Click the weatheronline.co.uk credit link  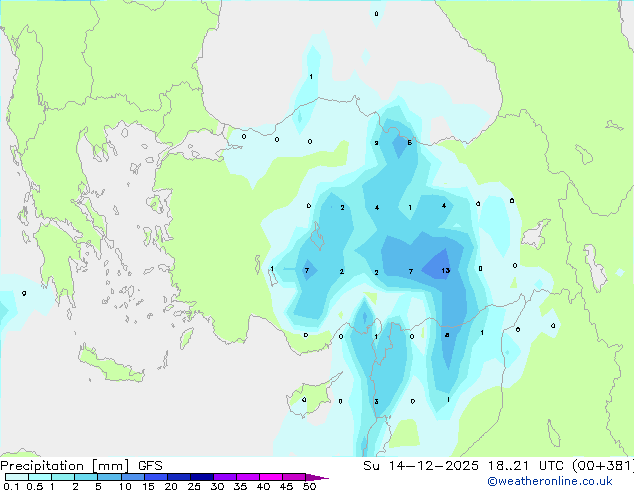(549, 481)
